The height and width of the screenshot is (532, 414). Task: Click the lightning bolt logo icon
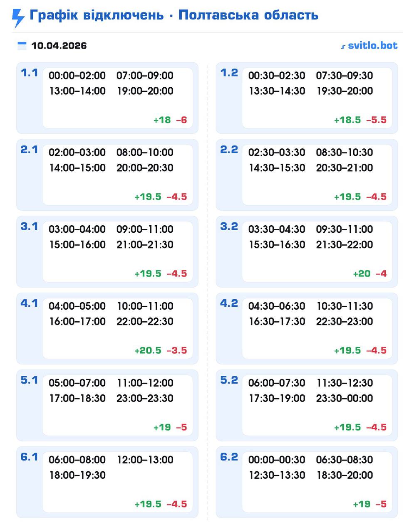[18, 17]
